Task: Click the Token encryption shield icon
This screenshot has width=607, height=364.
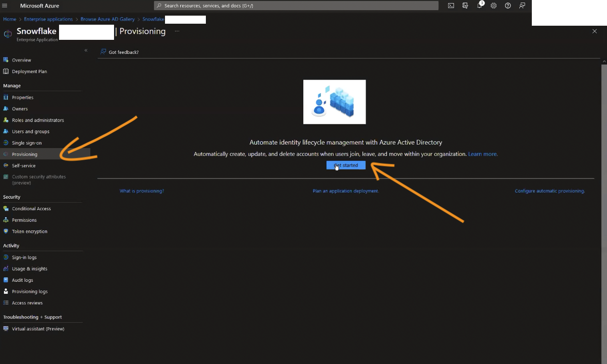Action: coord(6,231)
